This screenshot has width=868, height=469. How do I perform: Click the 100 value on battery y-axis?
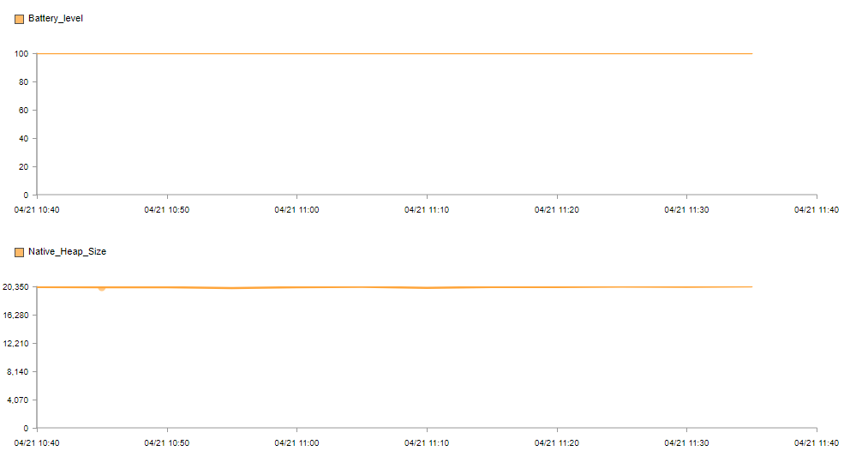pos(21,54)
